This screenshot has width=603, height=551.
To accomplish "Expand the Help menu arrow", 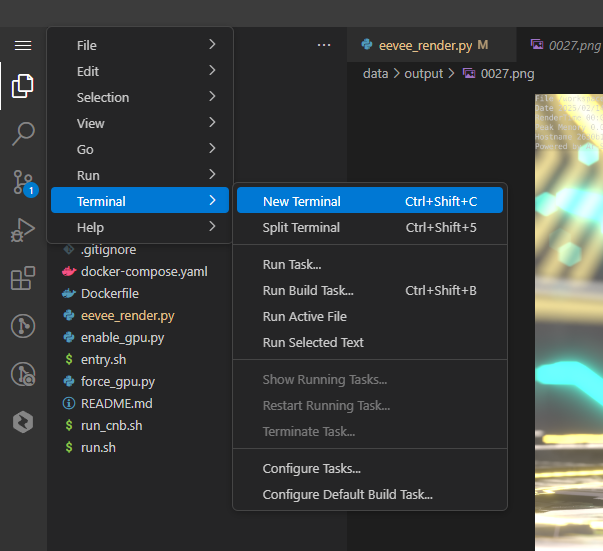I will point(212,226).
